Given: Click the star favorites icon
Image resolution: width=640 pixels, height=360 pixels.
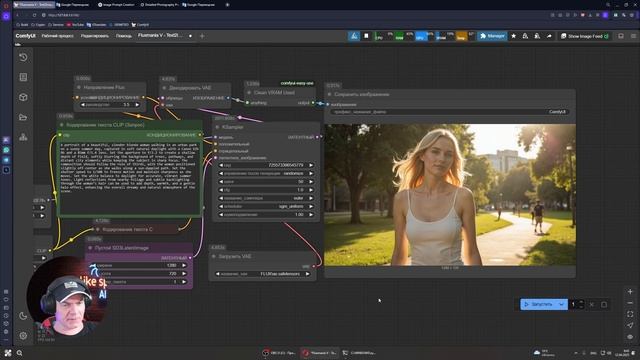Looking at the screenshot, I should click(513, 36).
